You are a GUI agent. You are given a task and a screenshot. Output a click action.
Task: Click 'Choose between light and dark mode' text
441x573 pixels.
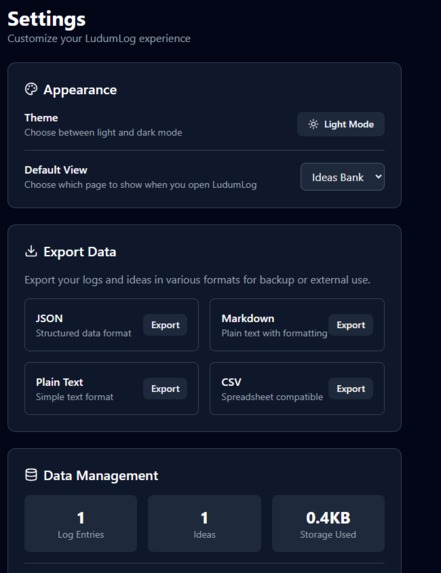coord(103,133)
